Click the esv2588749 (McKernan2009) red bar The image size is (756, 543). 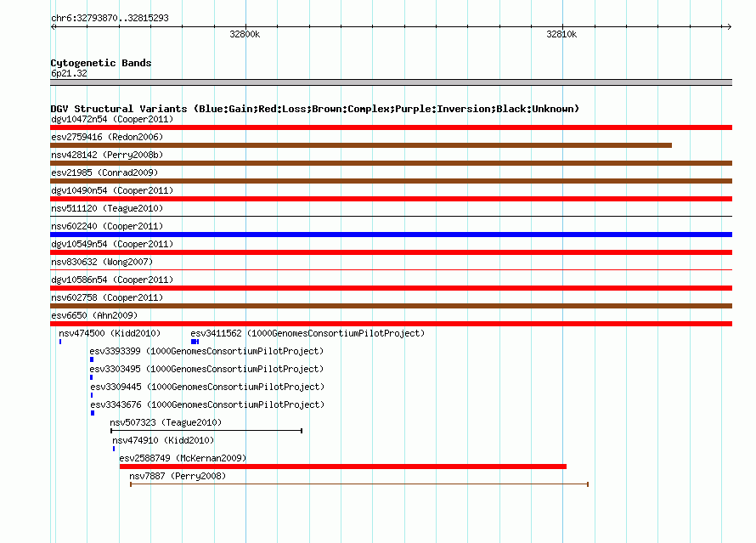343,467
